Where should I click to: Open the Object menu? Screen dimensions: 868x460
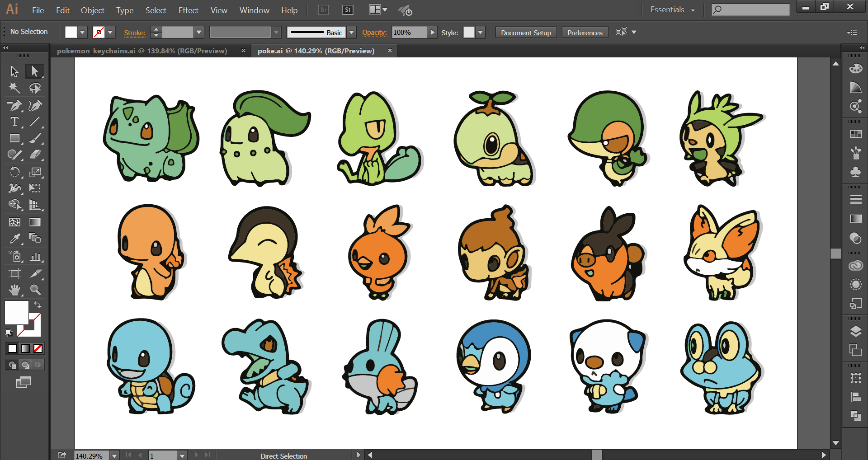(x=93, y=10)
